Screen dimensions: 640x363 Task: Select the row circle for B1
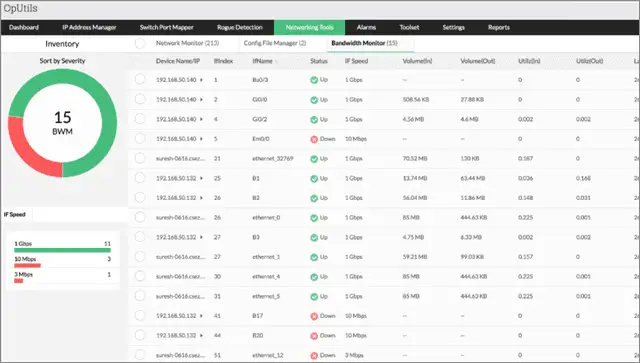[x=140, y=177]
